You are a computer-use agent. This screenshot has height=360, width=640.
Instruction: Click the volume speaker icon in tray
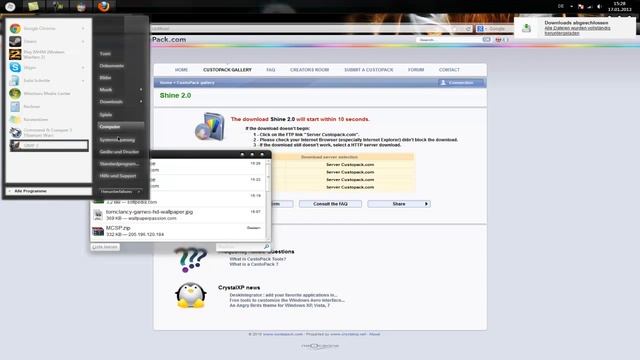[599, 7]
